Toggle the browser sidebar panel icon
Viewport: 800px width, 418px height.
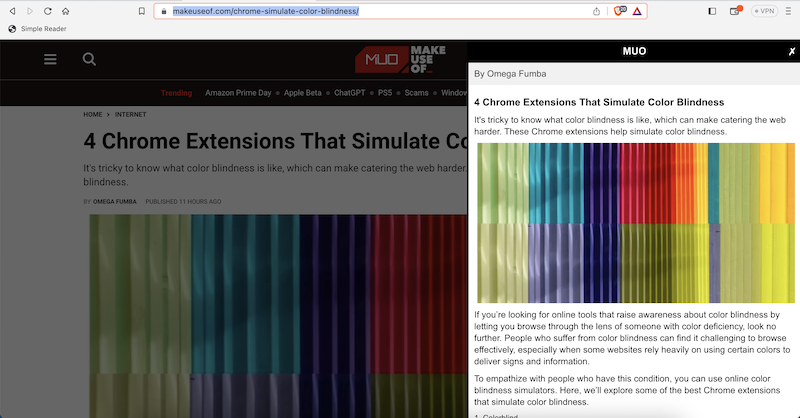tap(712, 11)
